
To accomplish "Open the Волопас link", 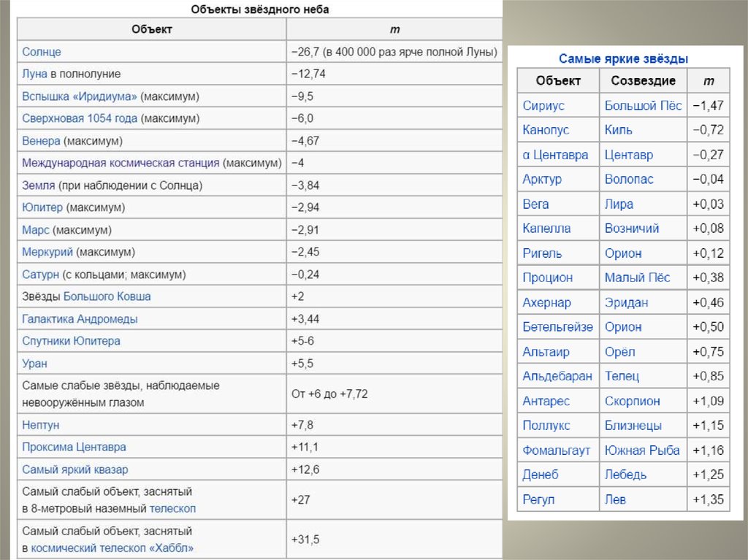I will 629,179.
